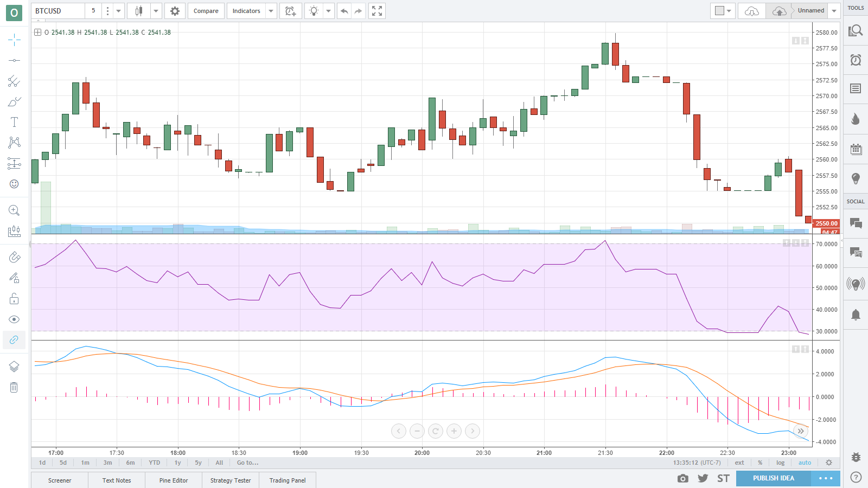Expand the Unnamed chart layout dropdown
The width and height of the screenshot is (868, 488).
point(834,11)
